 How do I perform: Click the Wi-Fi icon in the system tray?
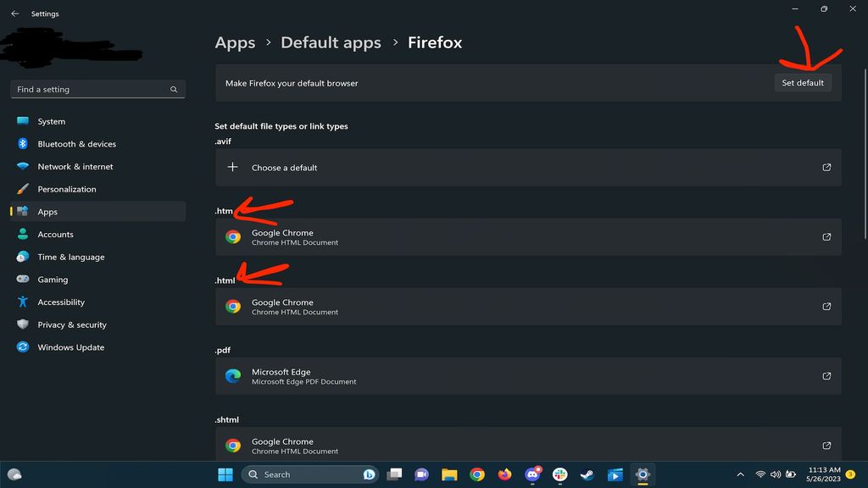(x=761, y=474)
